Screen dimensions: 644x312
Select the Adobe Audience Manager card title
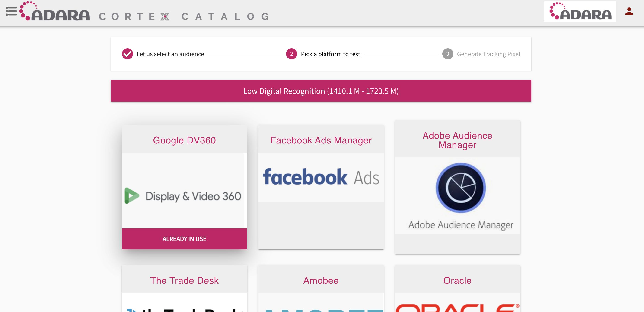(x=458, y=140)
